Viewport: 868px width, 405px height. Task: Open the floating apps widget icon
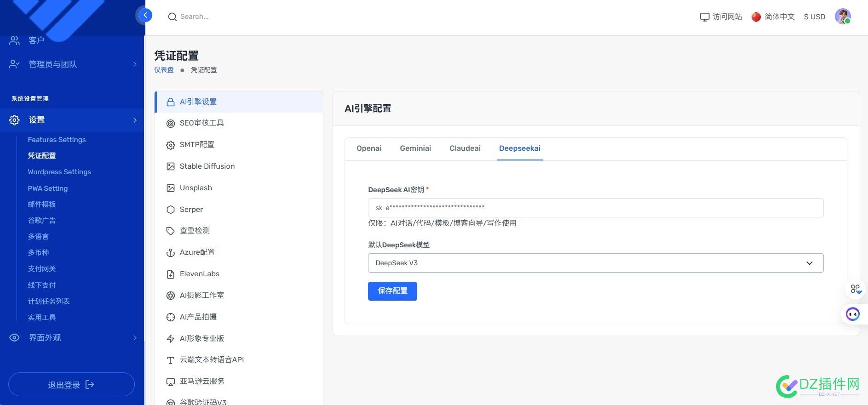(x=856, y=289)
